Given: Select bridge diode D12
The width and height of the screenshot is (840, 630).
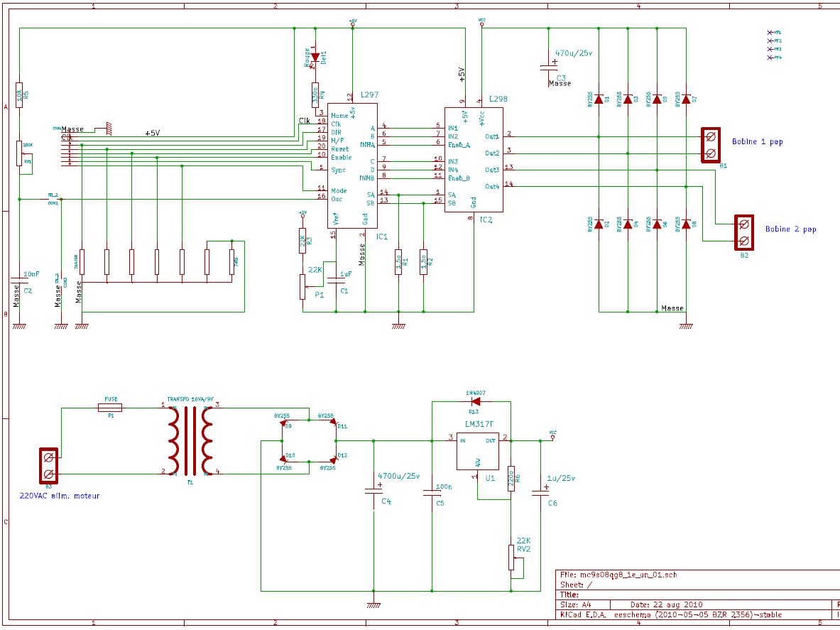Looking at the screenshot, I should 334,459.
